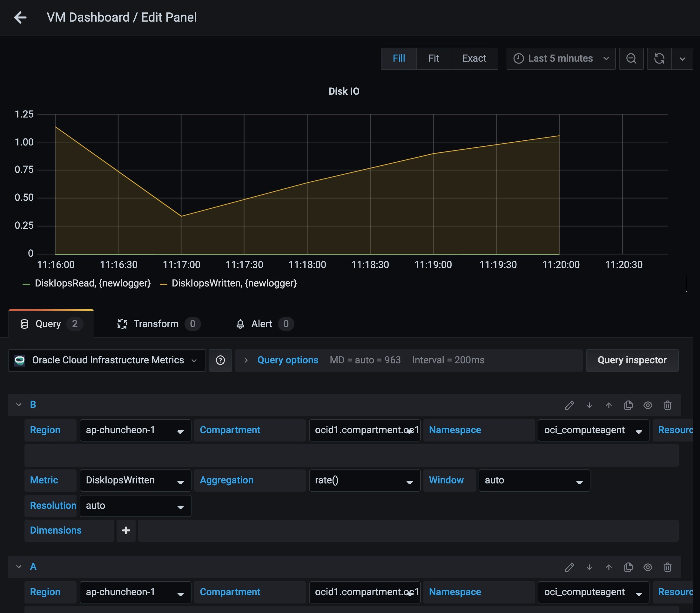Collapse query B with its chevron
700x613 pixels.
pyautogui.click(x=19, y=404)
